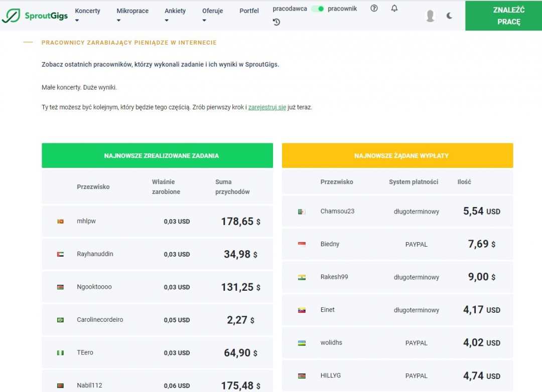Image resolution: width=542 pixels, height=392 pixels.
Task: Expand the Ankiety dropdown menu
Action: 175,15
